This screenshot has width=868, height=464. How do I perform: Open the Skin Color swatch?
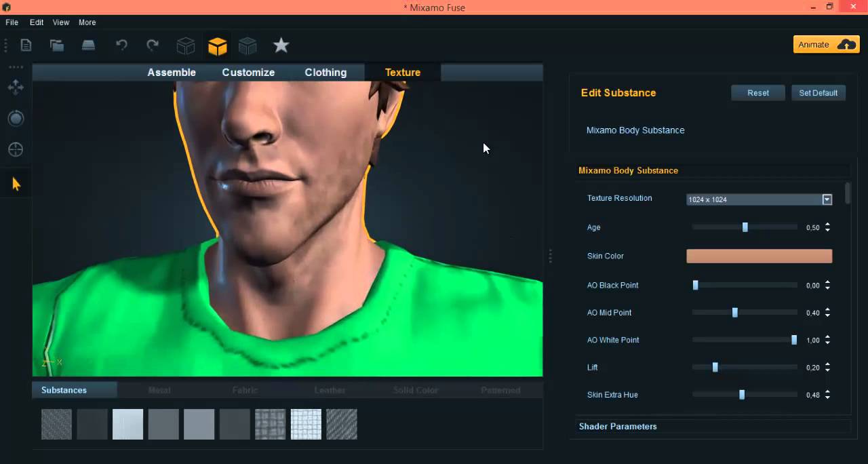[759, 256]
